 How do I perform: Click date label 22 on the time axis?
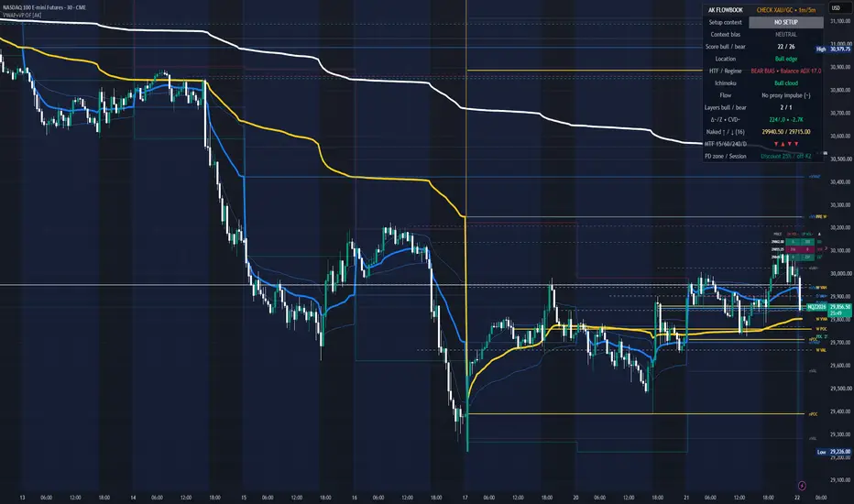click(797, 498)
